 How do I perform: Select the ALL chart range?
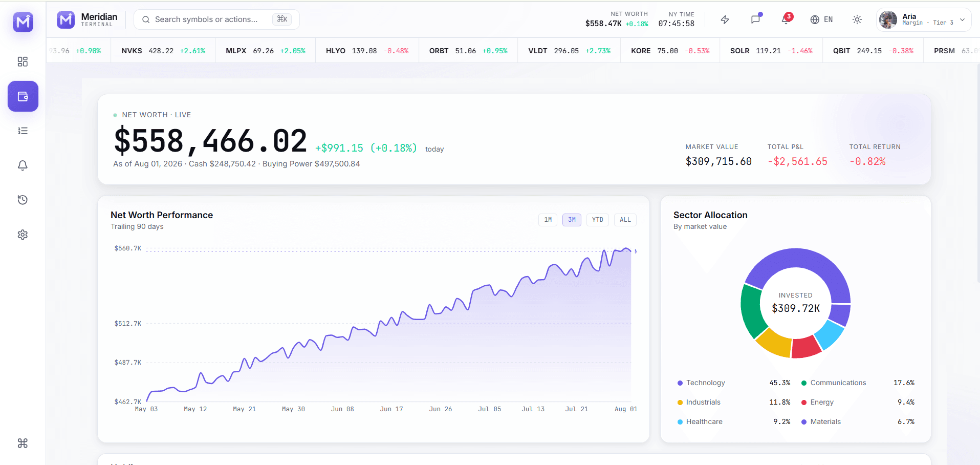click(625, 220)
